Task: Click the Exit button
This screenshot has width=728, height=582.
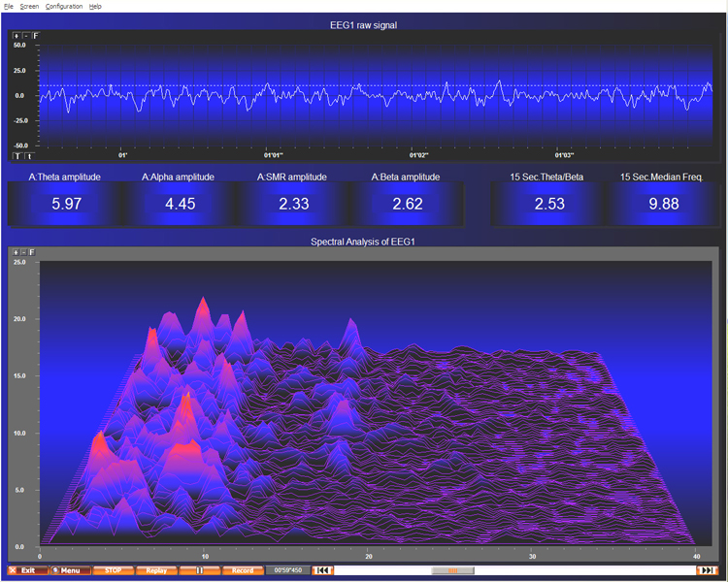Action: (26, 570)
